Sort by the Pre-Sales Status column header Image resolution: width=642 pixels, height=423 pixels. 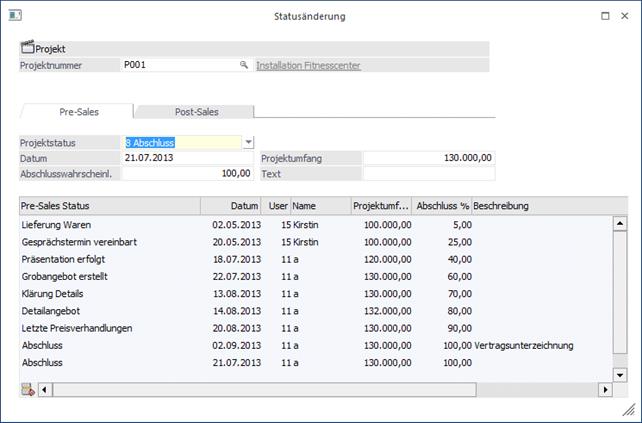(x=109, y=206)
